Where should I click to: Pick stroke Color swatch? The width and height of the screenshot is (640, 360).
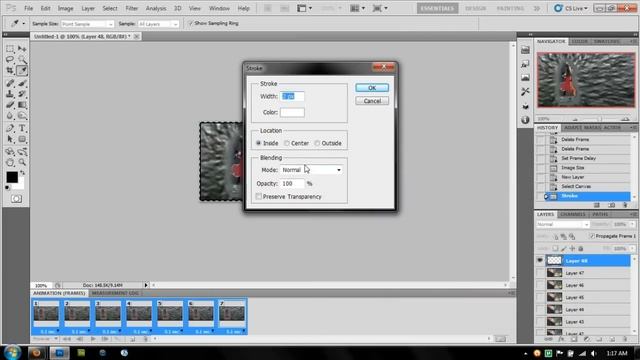[x=292, y=112]
